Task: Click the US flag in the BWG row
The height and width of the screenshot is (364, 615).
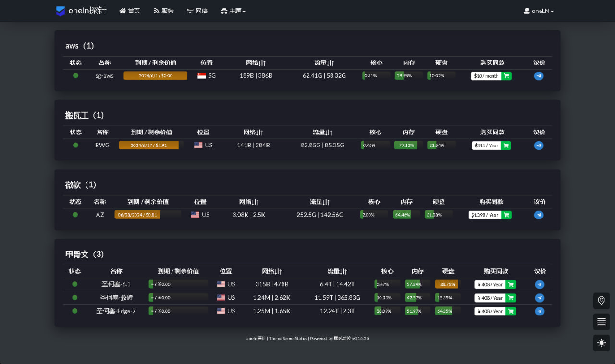Action: [198, 145]
